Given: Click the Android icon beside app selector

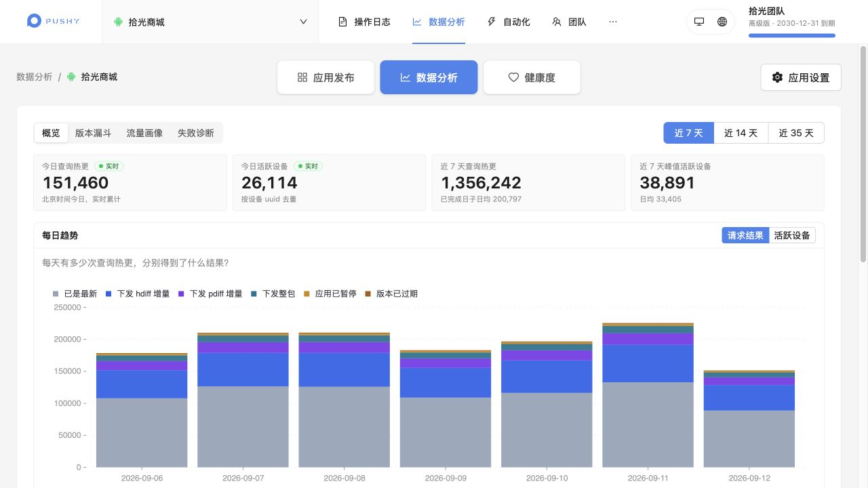Looking at the screenshot, I should pos(119,22).
